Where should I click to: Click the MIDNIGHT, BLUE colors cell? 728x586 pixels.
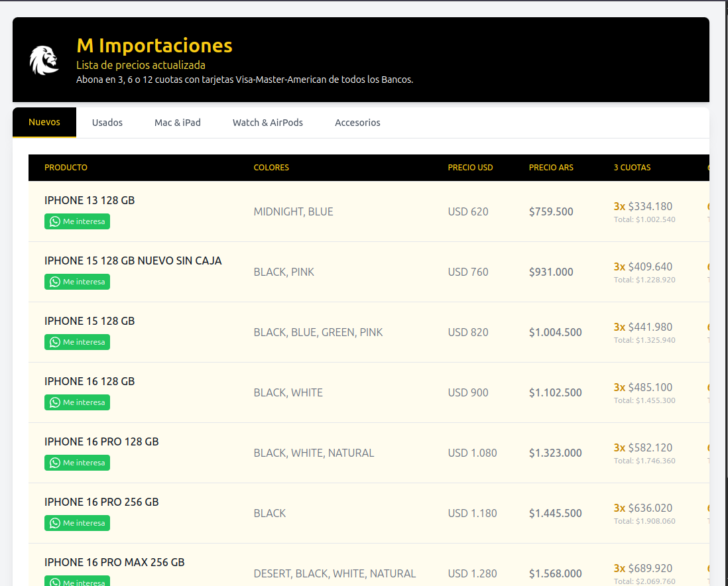[294, 211]
